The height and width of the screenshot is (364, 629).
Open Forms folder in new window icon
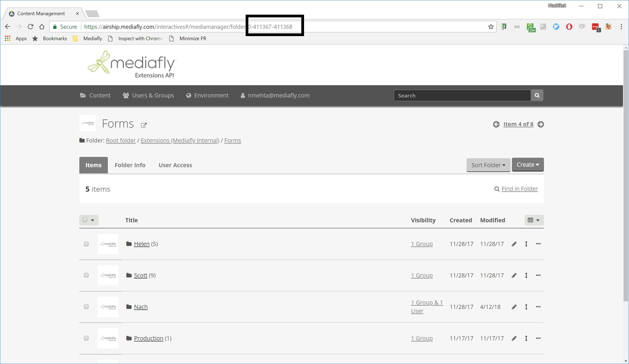pyautogui.click(x=144, y=125)
